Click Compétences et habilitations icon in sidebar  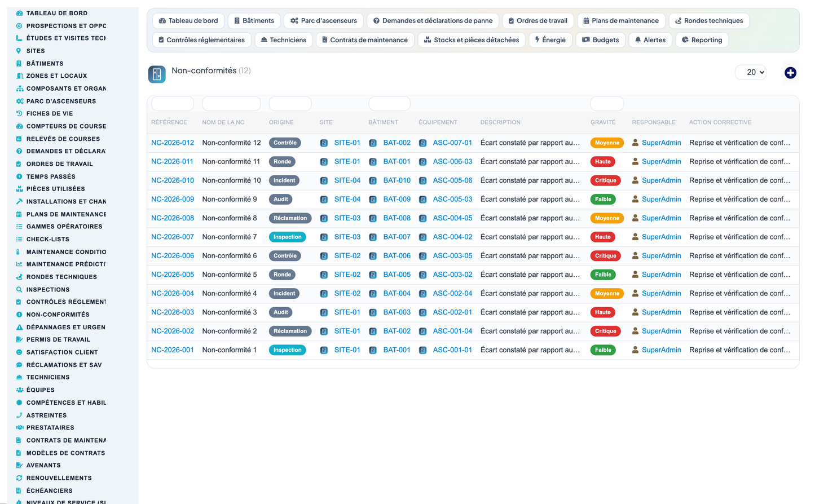19,403
